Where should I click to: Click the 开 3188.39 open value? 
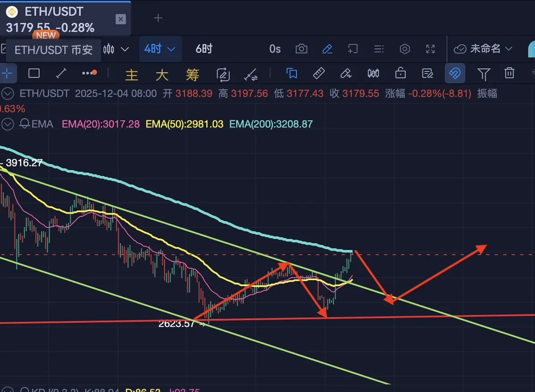pos(187,93)
